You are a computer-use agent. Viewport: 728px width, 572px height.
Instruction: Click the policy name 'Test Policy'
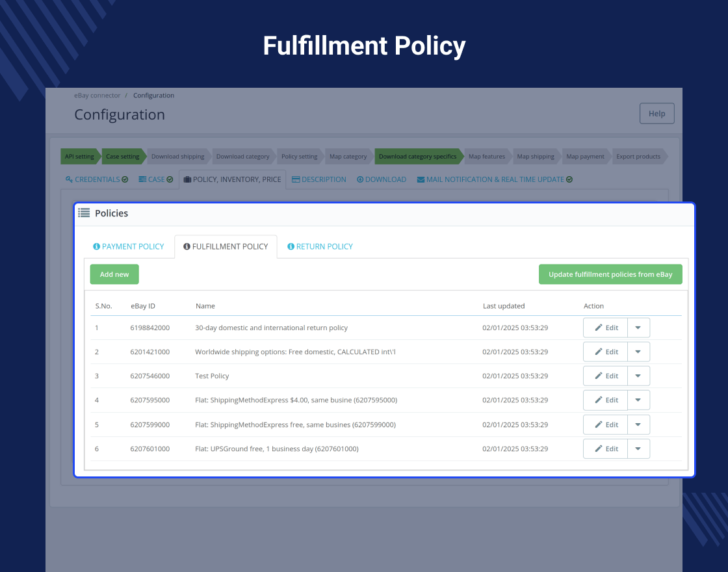(x=212, y=376)
